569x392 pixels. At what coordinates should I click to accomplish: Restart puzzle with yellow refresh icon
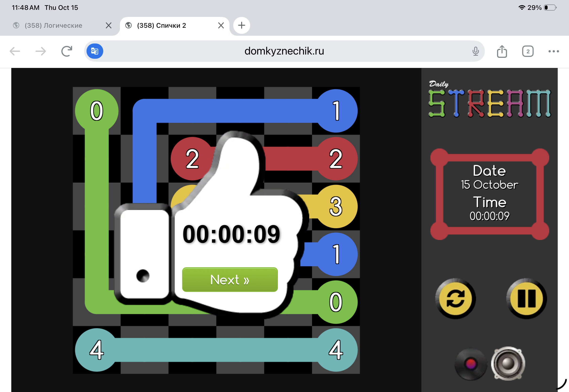click(455, 299)
